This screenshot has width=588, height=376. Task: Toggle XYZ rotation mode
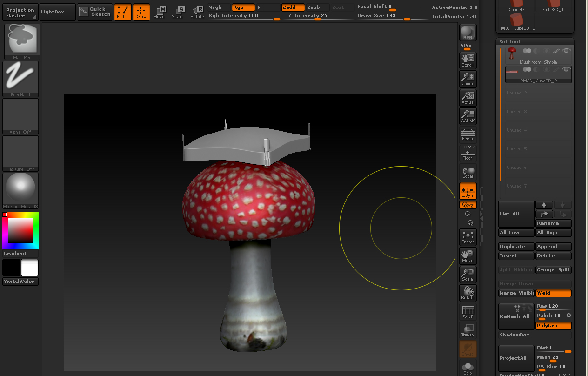pos(468,205)
